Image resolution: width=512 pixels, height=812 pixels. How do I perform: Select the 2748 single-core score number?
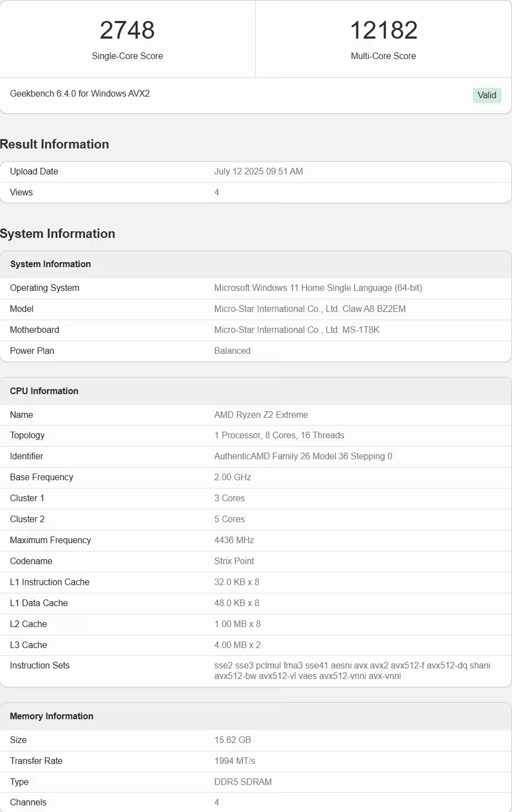point(127,30)
